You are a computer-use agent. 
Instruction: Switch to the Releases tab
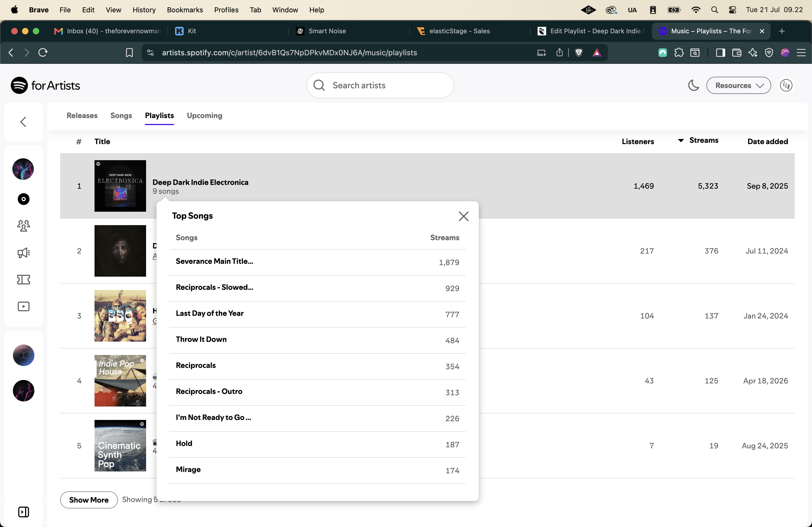[x=82, y=116]
